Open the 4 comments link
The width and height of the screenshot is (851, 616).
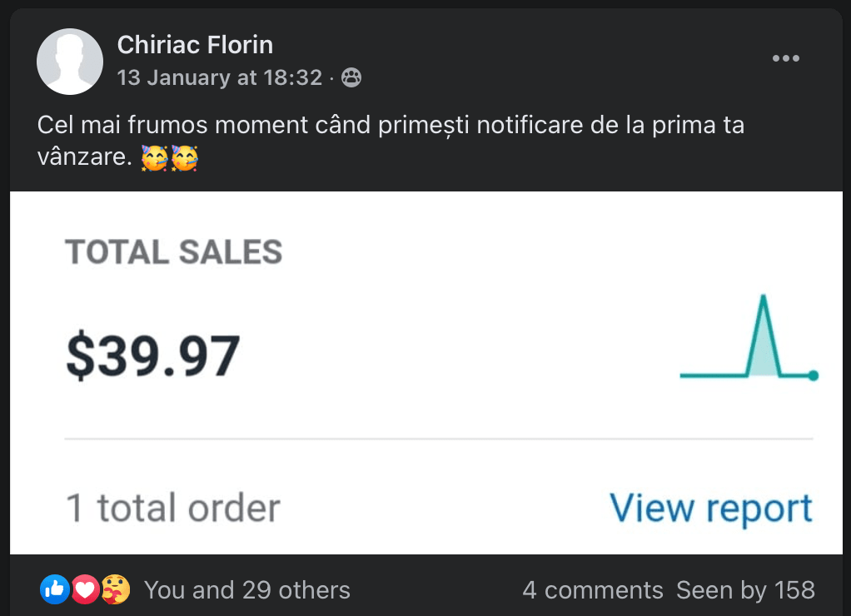[592, 590]
